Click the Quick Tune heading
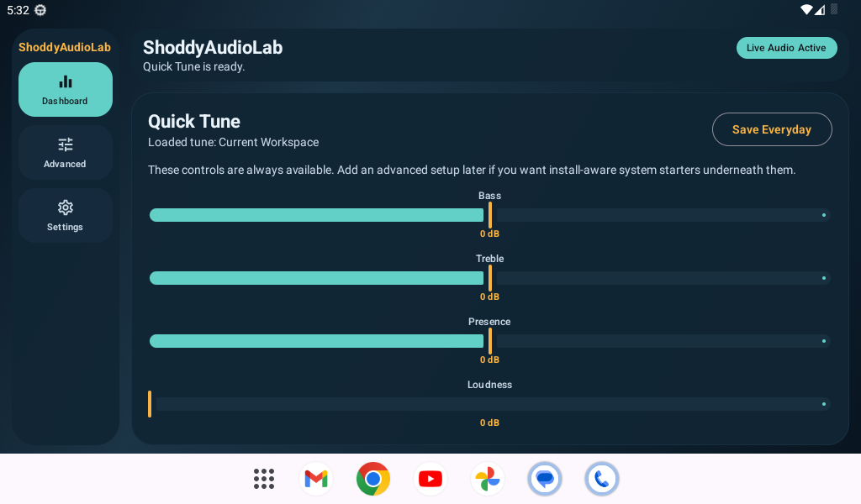861x504 pixels. tap(193, 121)
